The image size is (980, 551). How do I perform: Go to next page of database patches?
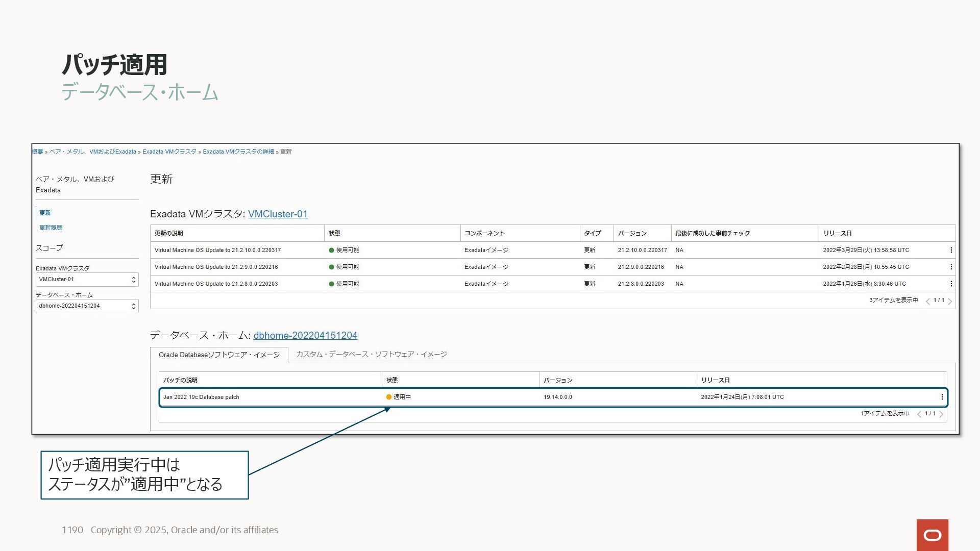[941, 414]
